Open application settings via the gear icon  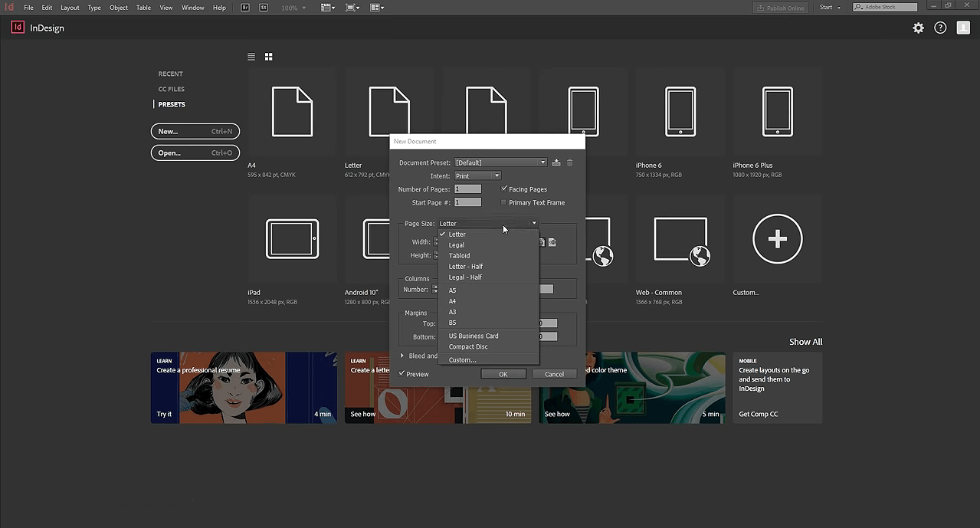pyautogui.click(x=918, y=28)
